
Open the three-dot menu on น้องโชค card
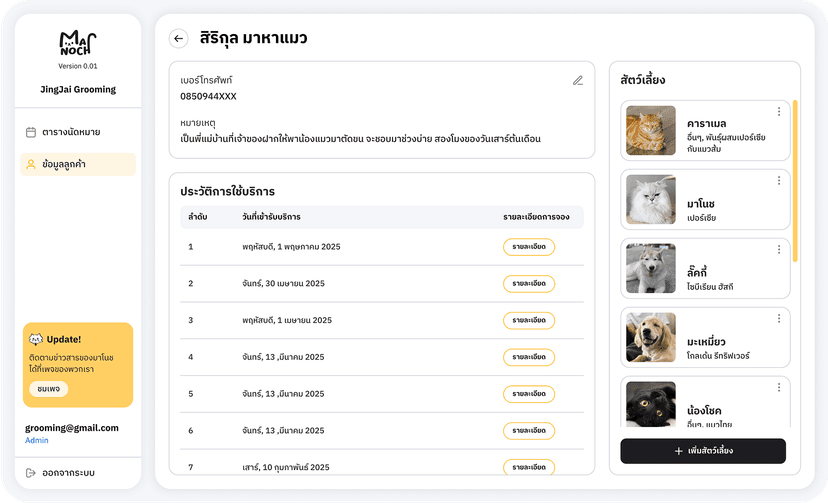[x=779, y=388]
